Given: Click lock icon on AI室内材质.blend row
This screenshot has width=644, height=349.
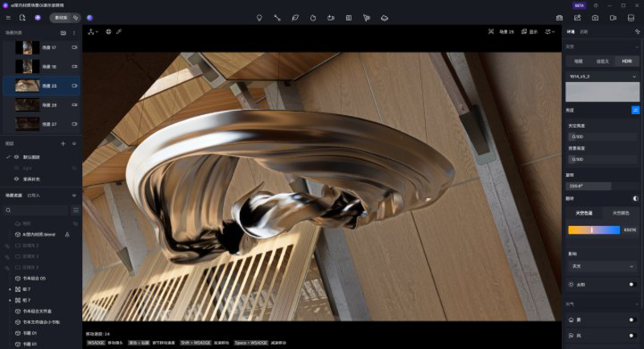Looking at the screenshot, I should pyautogui.click(x=68, y=235).
